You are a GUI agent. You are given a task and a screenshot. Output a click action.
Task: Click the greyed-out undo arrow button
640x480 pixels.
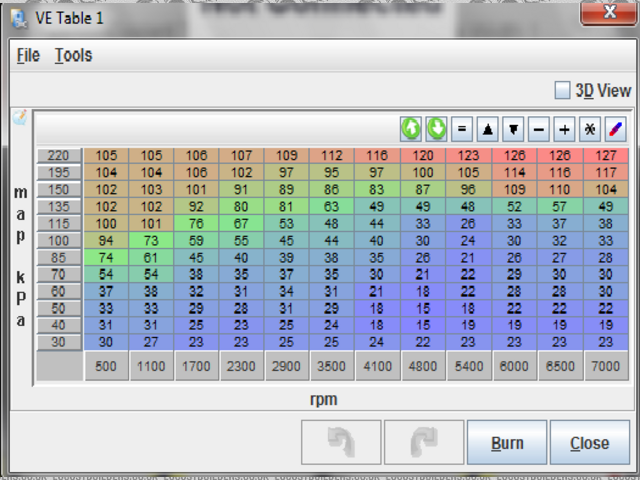[x=341, y=442]
